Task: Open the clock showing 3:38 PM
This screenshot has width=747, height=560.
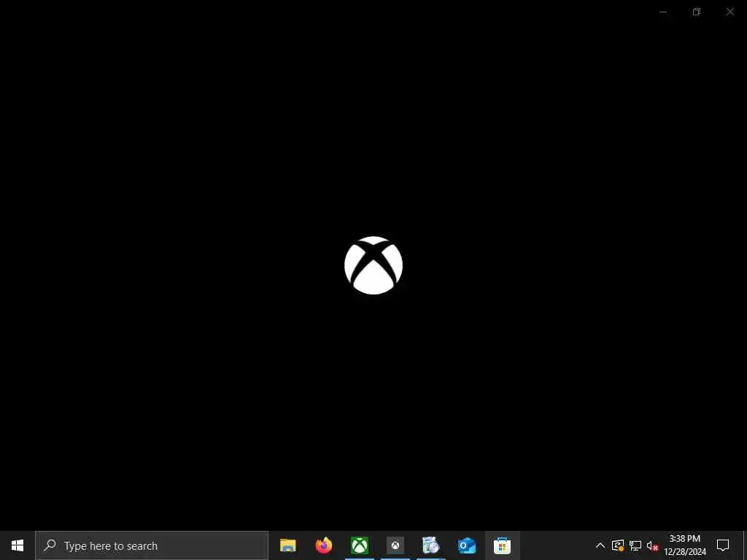Action: coord(685,545)
